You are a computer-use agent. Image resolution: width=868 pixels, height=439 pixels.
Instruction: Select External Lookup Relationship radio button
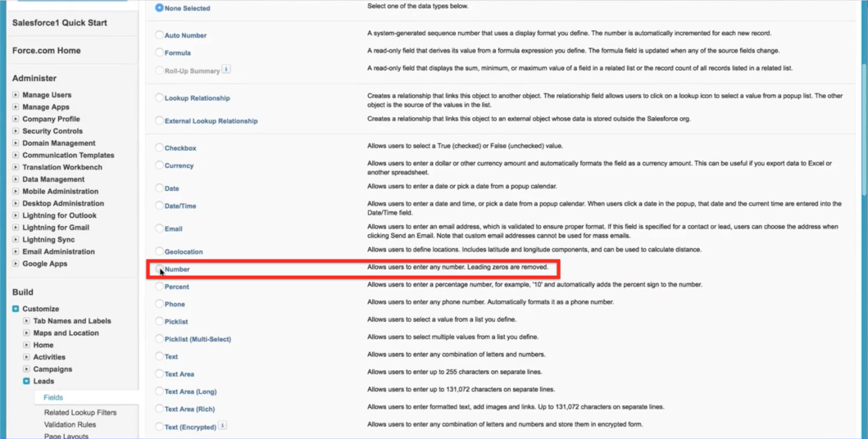[160, 120]
